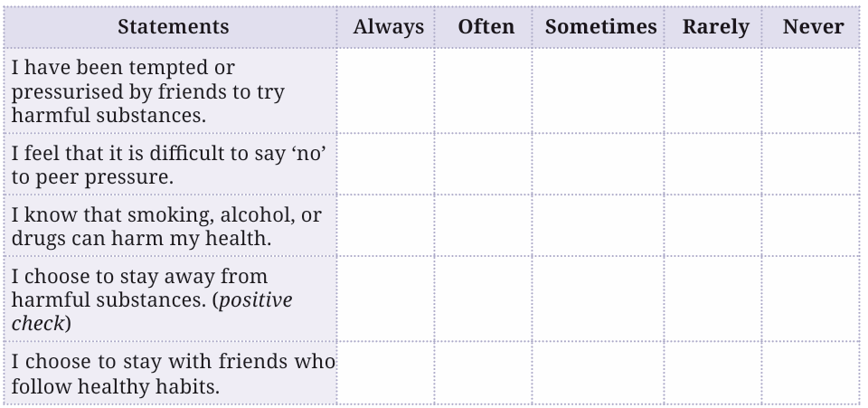
Task: Choose Always for smoking, alcohol, drugs harm row
Action: click(x=386, y=225)
